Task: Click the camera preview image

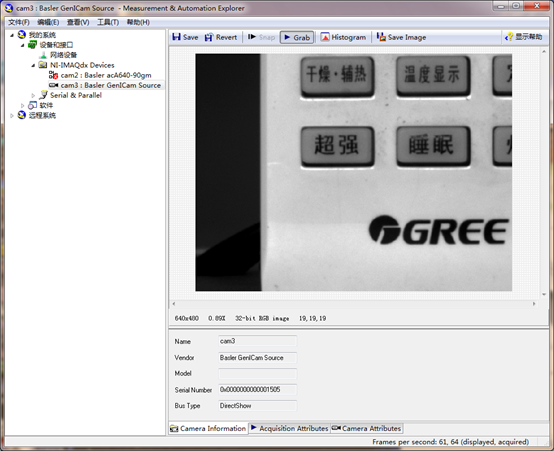Action: click(354, 172)
